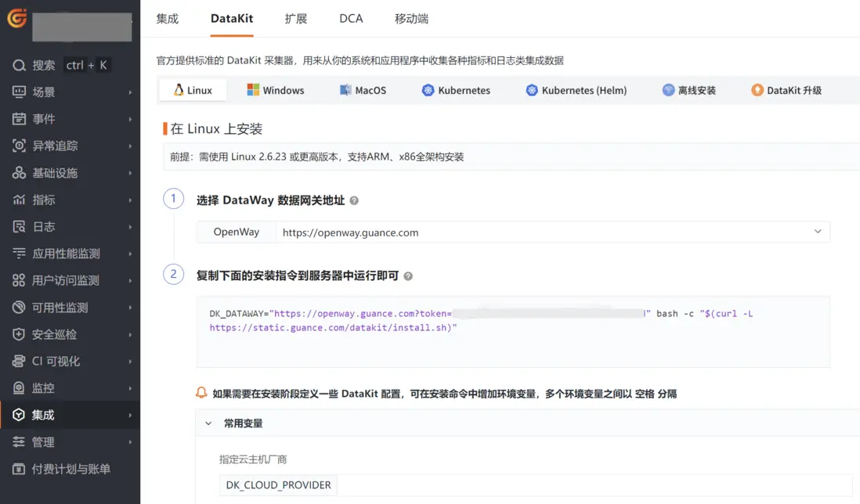Viewport: 860px width, 504px height.
Task: Expand the 日志 submenu arrow
Action: pyautogui.click(x=130, y=227)
